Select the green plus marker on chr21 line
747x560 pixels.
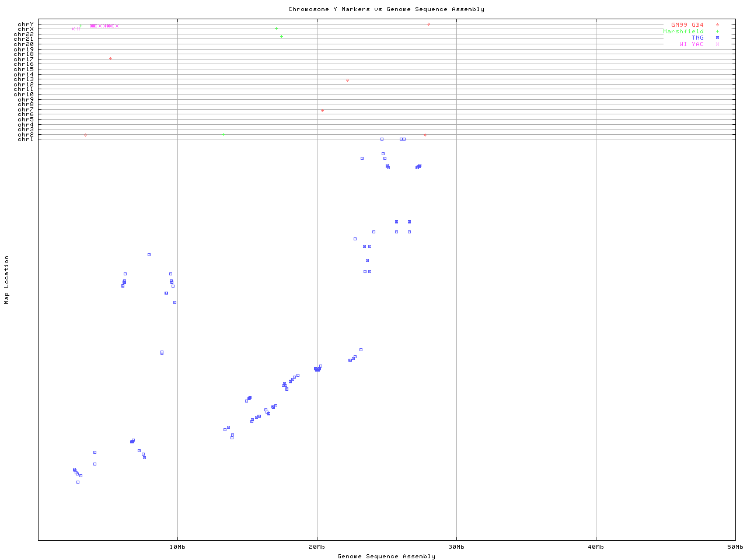(281, 37)
